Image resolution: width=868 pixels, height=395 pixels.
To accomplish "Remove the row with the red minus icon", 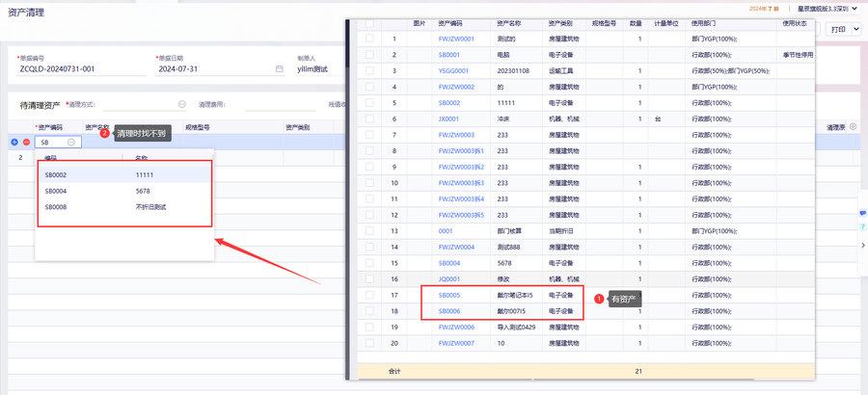I will (26, 143).
